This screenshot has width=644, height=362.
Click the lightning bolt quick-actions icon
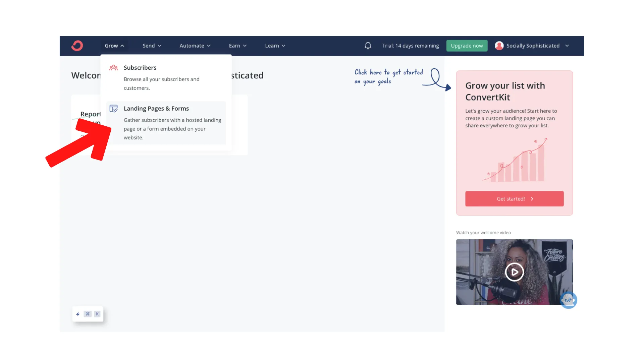coord(78,314)
